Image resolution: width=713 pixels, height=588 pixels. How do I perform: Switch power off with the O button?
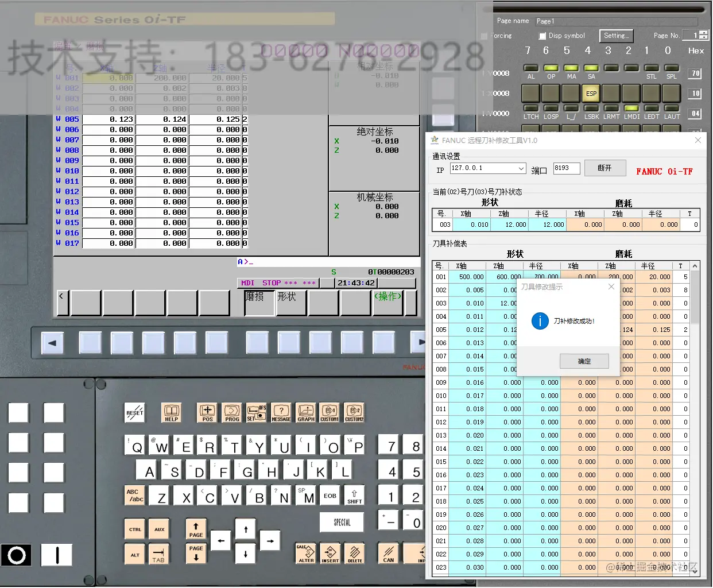(x=17, y=555)
